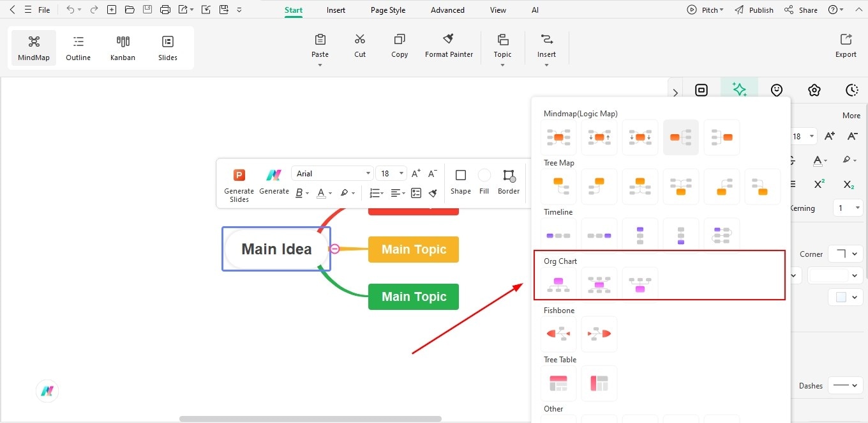The image size is (868, 423).
Task: Click the Export icon
Action: 845,45
